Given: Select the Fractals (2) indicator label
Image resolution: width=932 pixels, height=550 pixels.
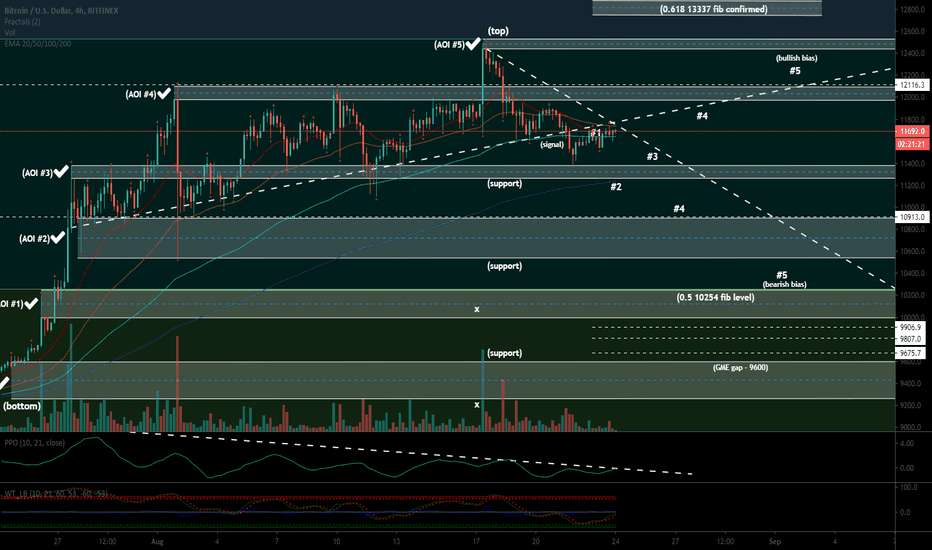Looking at the screenshot, I should tap(23, 22).
